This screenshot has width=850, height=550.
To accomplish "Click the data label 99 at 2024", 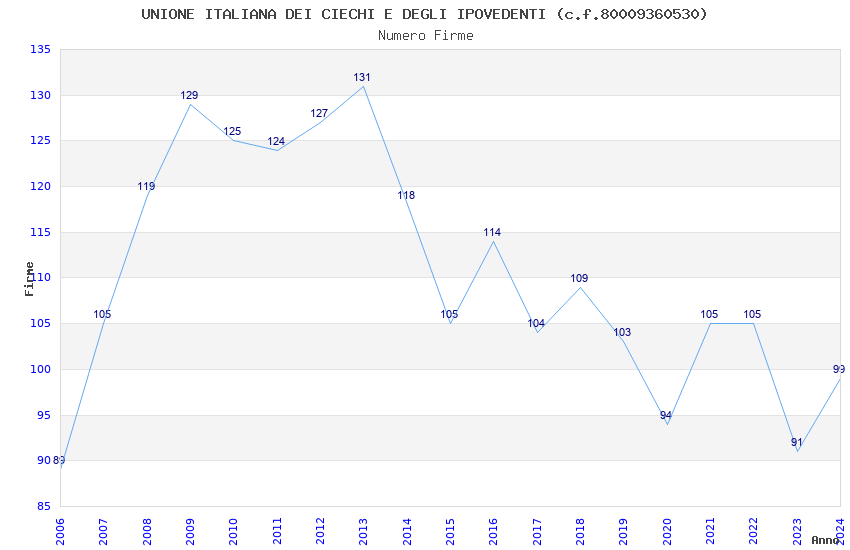I will [839, 369].
